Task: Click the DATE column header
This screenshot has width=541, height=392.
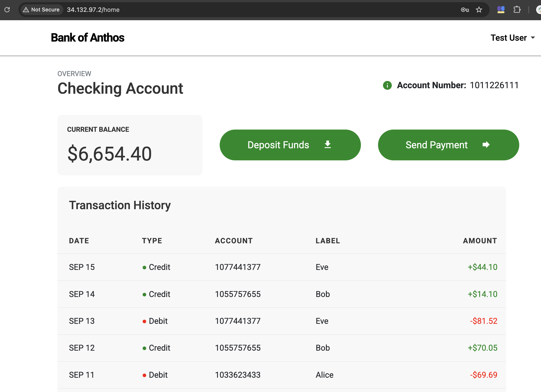Action: 79,241
